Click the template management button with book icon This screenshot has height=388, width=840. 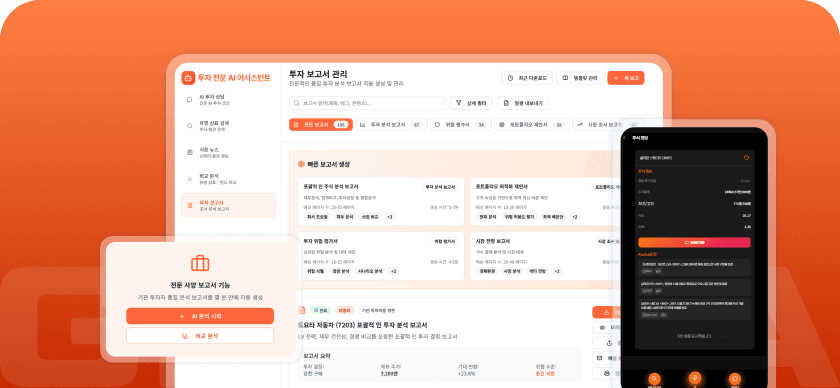coord(580,78)
